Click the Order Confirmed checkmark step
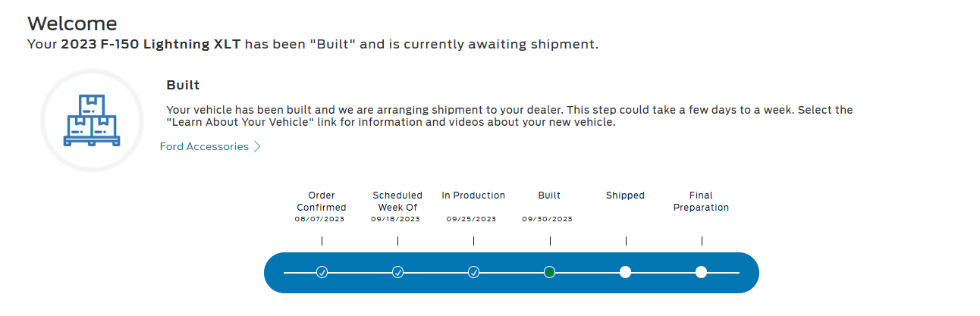This screenshot has height=316, width=980. coord(322,272)
